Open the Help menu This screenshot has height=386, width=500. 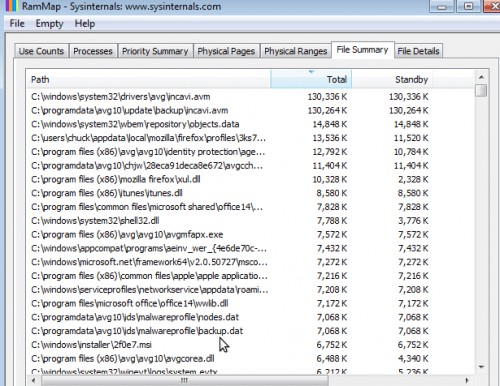[x=85, y=24]
